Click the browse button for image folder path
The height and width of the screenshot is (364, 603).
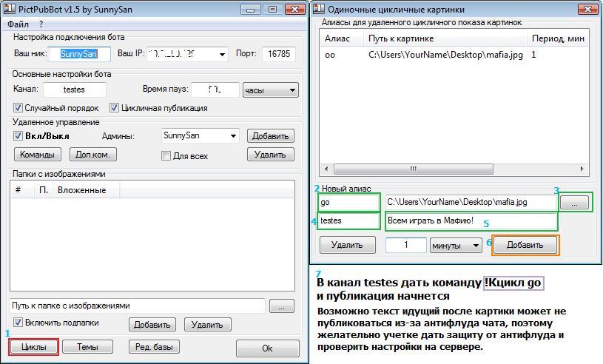point(281,306)
